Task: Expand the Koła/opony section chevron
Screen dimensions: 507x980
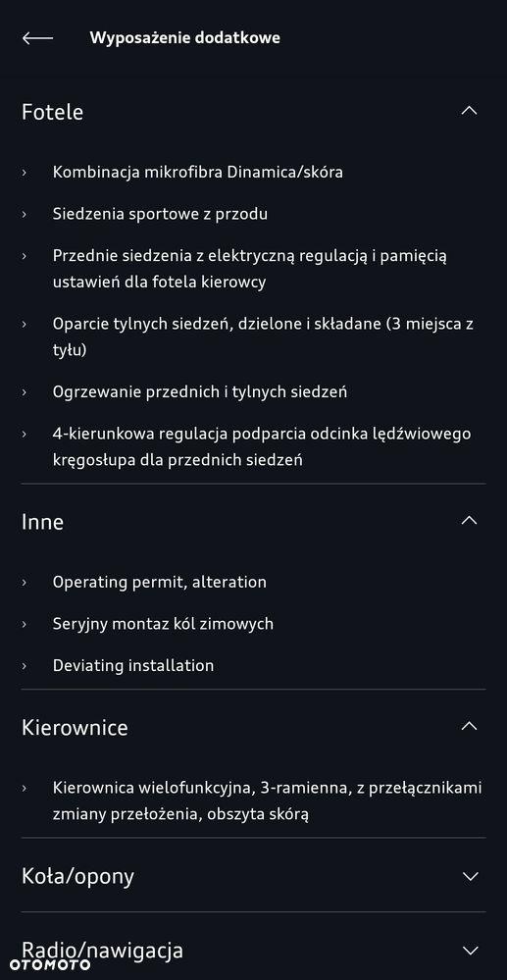Action: tap(470, 876)
